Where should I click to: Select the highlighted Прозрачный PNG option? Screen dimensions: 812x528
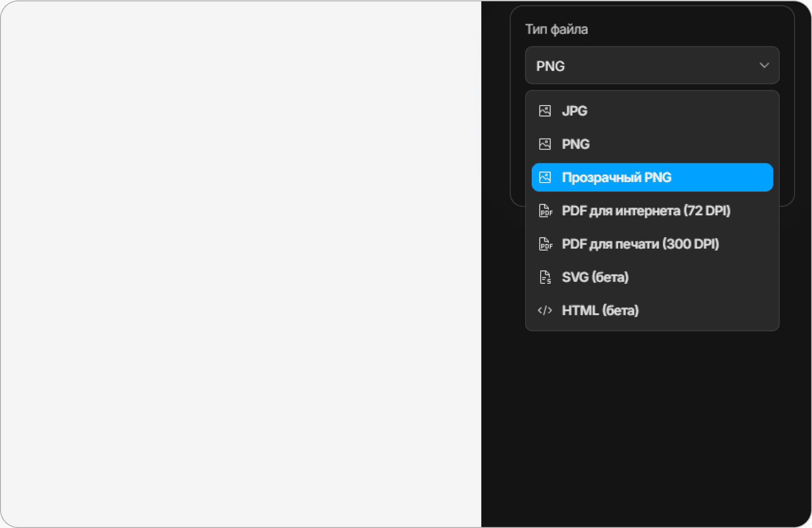tap(652, 177)
